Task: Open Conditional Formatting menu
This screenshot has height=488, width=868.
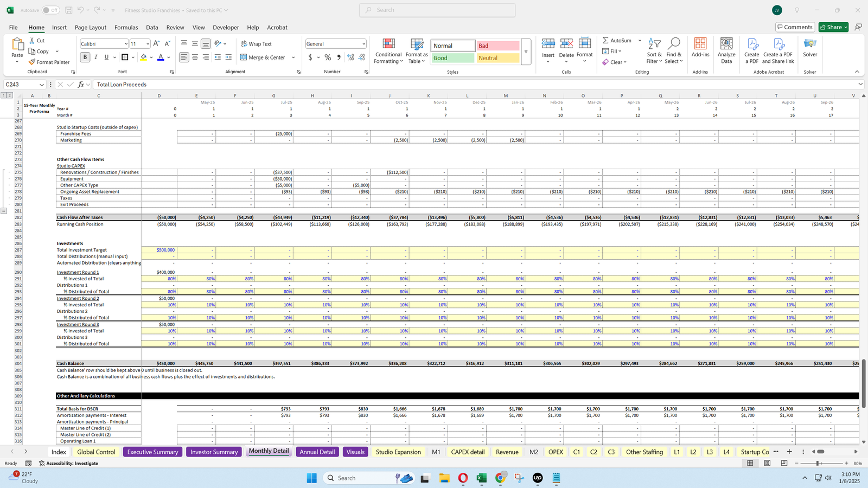Action: click(x=388, y=52)
